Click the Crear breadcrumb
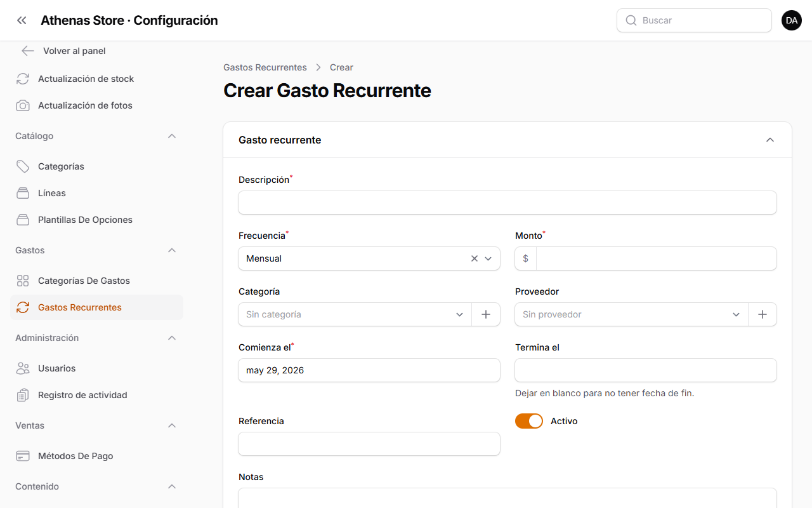 point(341,67)
